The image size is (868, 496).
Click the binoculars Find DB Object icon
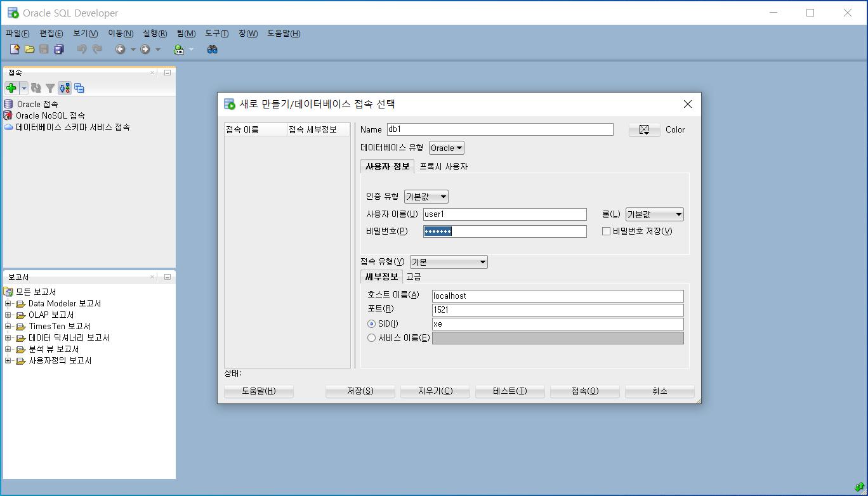coord(213,49)
